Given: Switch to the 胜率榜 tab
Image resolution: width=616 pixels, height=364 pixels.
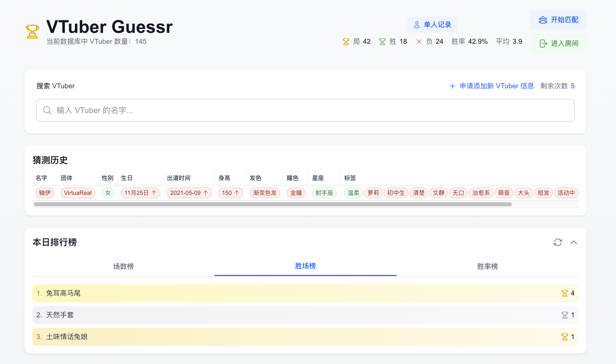Looking at the screenshot, I should pyautogui.click(x=487, y=267).
